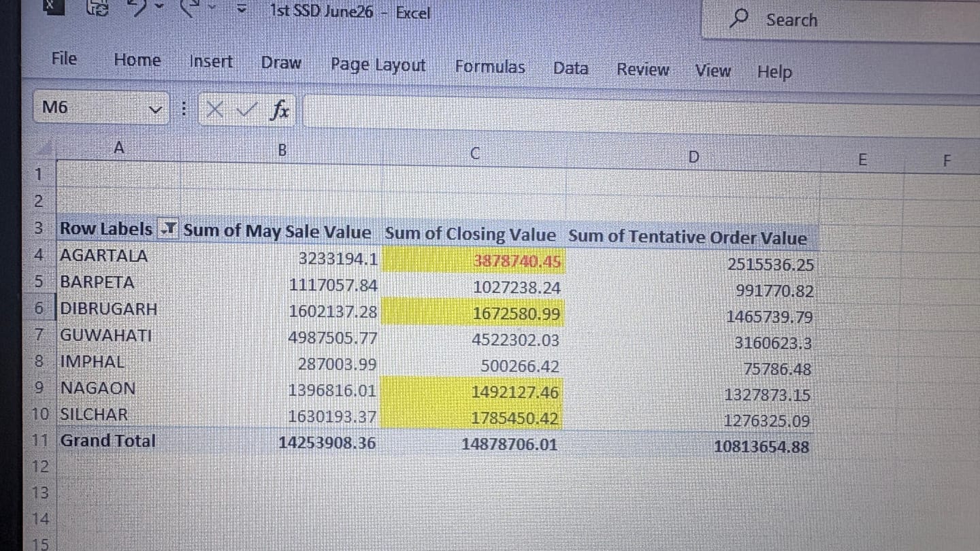Click the three-dot handle beside the Name Box
980x551 pixels.
point(183,109)
